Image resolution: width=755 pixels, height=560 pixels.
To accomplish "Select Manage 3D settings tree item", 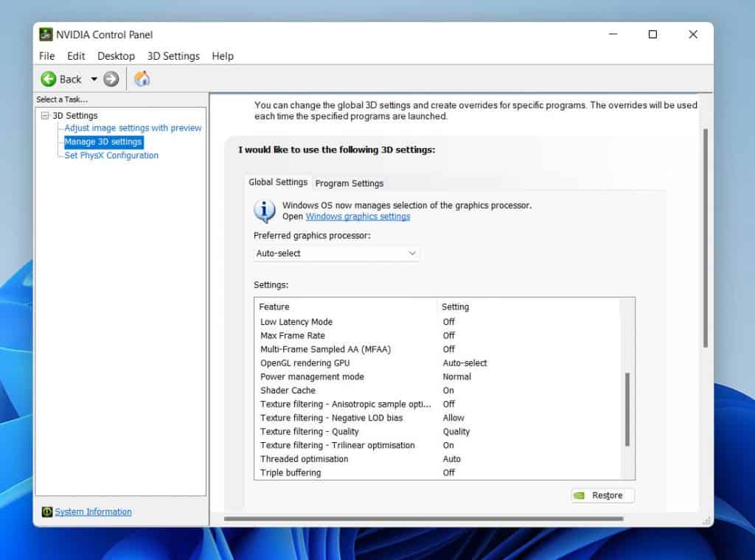I will click(x=103, y=141).
